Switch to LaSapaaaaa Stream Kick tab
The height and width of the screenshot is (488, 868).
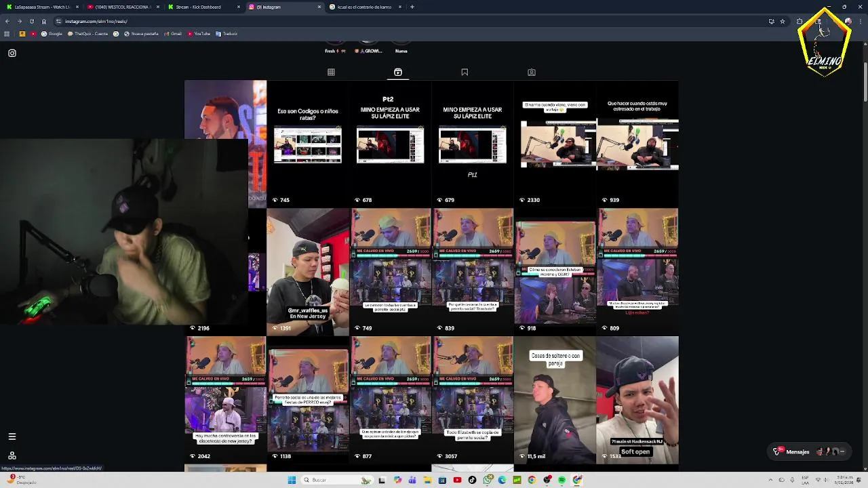click(x=42, y=7)
